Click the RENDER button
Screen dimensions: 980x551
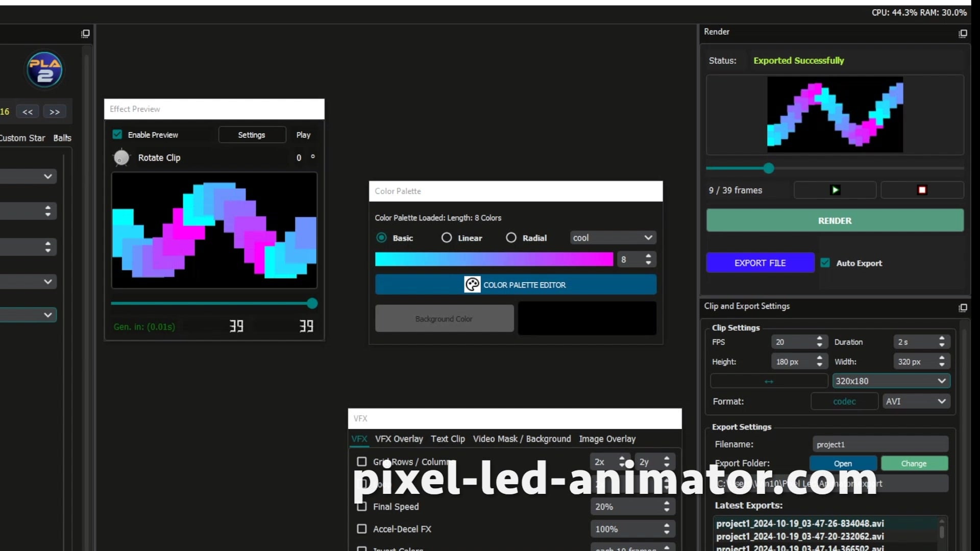tap(835, 221)
